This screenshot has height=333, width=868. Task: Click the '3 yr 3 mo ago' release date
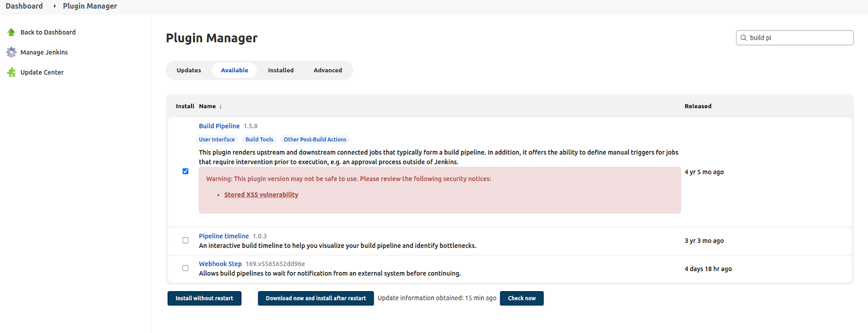(x=704, y=241)
